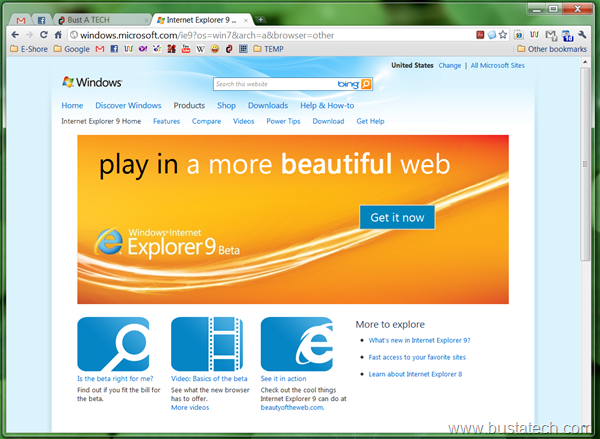
Task: Switch to the Gmail pinned tab
Action: point(21,20)
